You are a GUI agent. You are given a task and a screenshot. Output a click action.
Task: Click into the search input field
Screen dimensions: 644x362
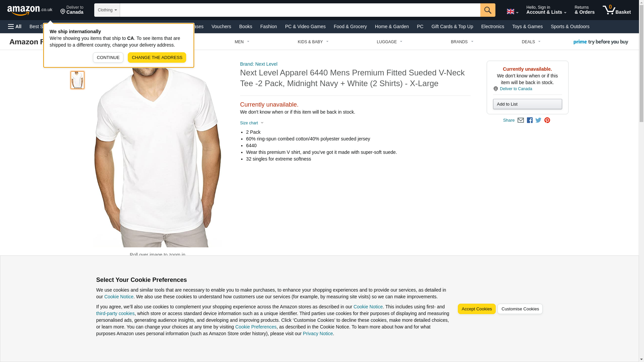(300, 10)
